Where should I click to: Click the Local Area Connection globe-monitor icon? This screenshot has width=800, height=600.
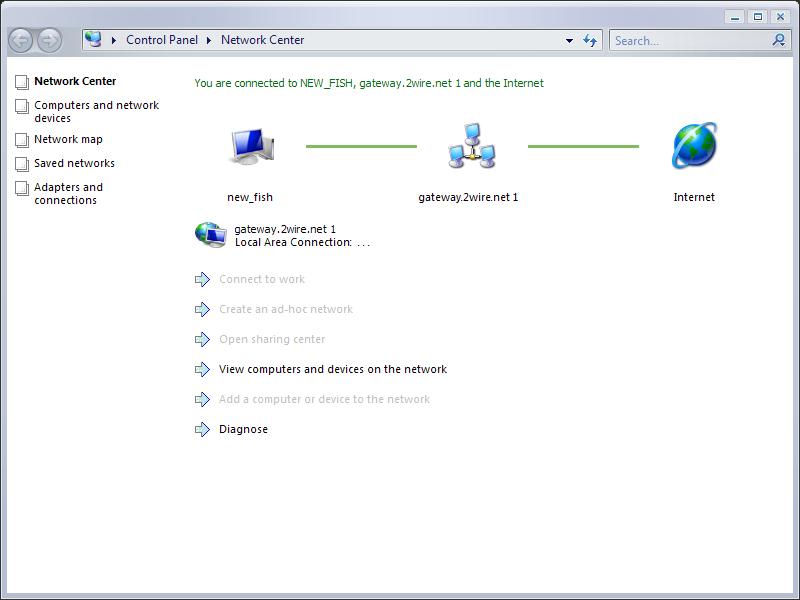[x=211, y=235]
